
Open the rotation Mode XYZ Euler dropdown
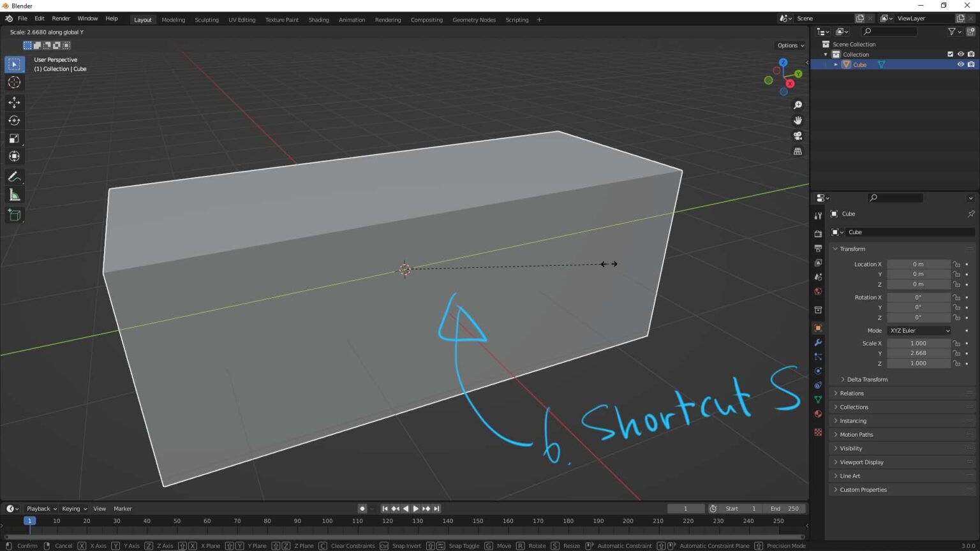919,330
